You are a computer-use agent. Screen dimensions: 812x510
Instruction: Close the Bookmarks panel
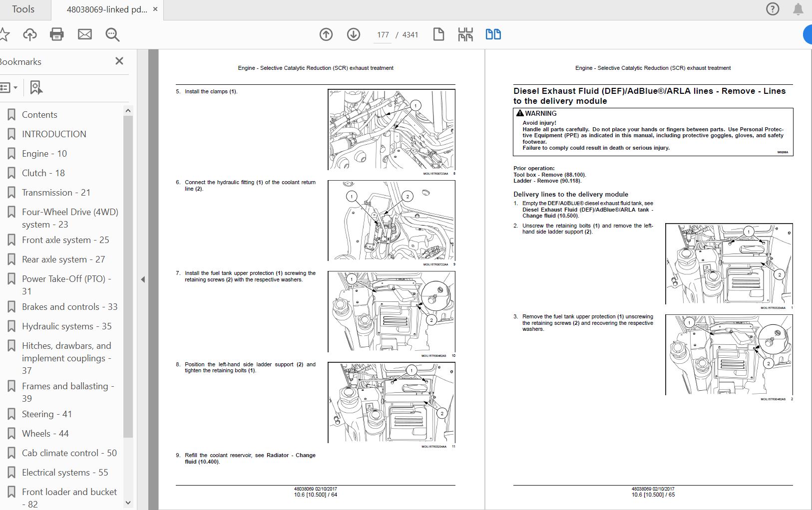click(x=119, y=61)
